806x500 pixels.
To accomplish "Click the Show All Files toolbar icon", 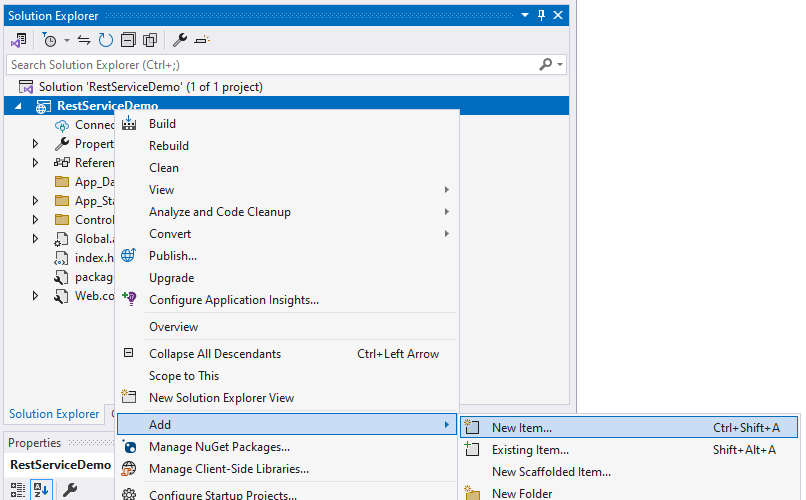I will 150,40.
